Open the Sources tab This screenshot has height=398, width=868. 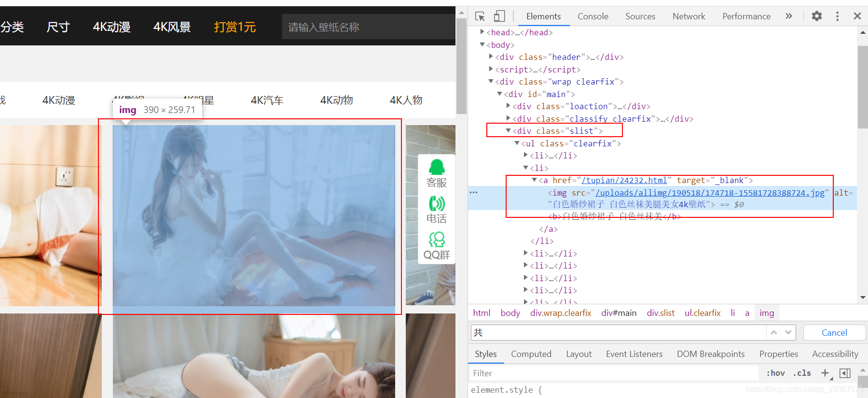(x=640, y=16)
